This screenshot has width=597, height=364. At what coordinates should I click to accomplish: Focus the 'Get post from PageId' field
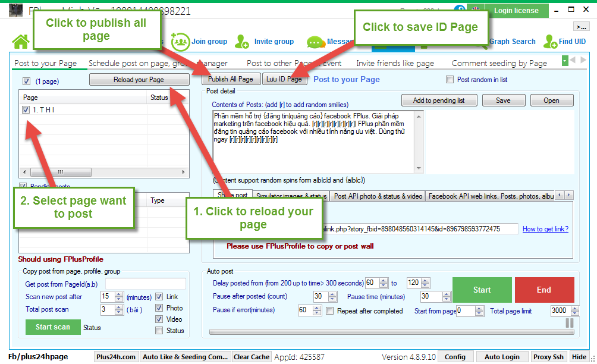pyautogui.click(x=146, y=284)
